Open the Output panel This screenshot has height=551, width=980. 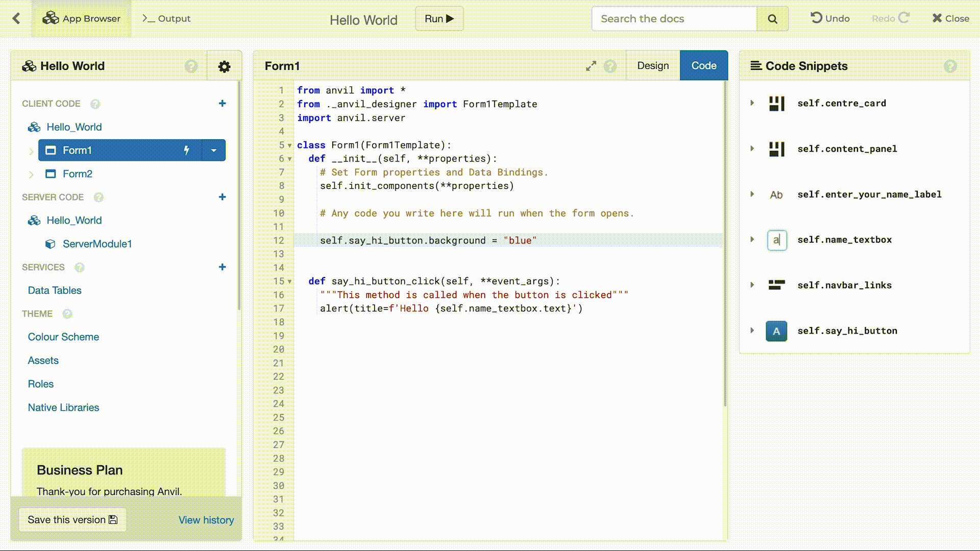[165, 18]
